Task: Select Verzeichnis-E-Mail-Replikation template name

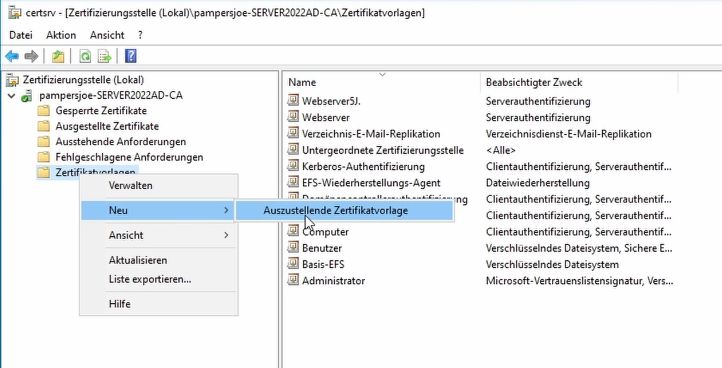Action: pos(371,134)
